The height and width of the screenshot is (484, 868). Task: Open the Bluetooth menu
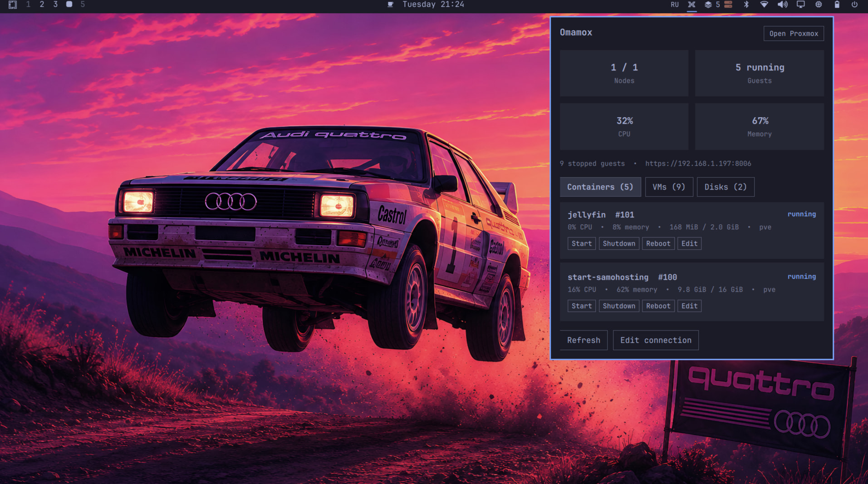[x=746, y=5]
